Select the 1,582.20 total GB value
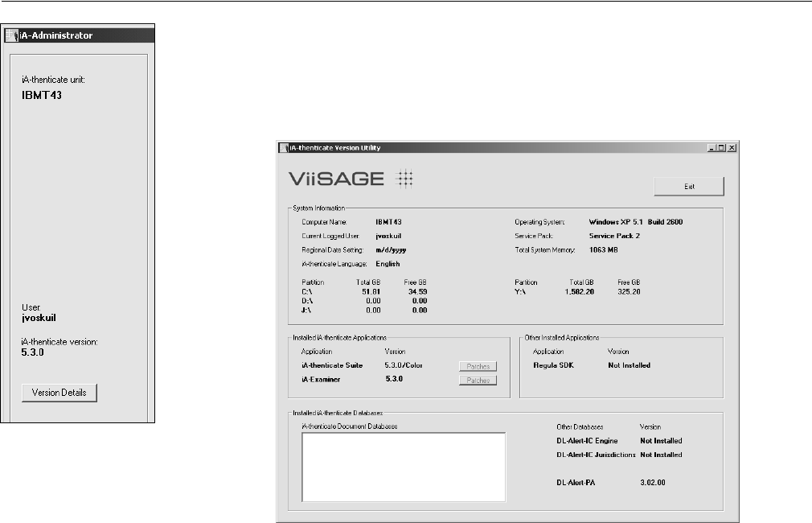This screenshot has height=523, width=812. pos(580,292)
